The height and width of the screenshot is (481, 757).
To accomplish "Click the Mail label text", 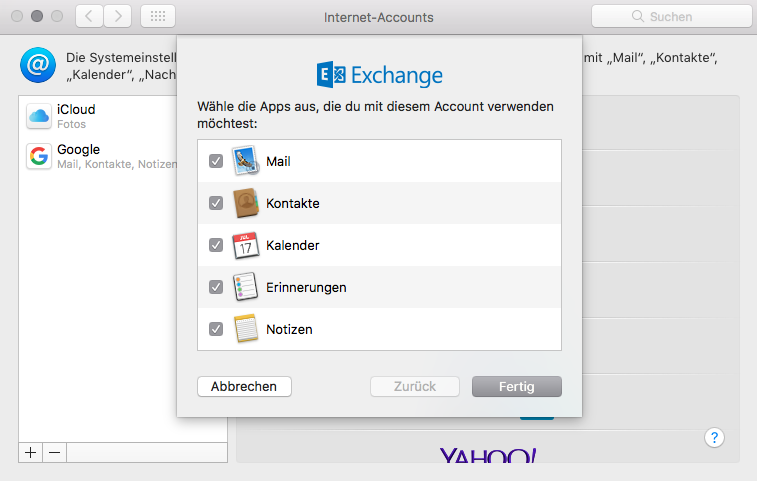I will coord(278,161).
